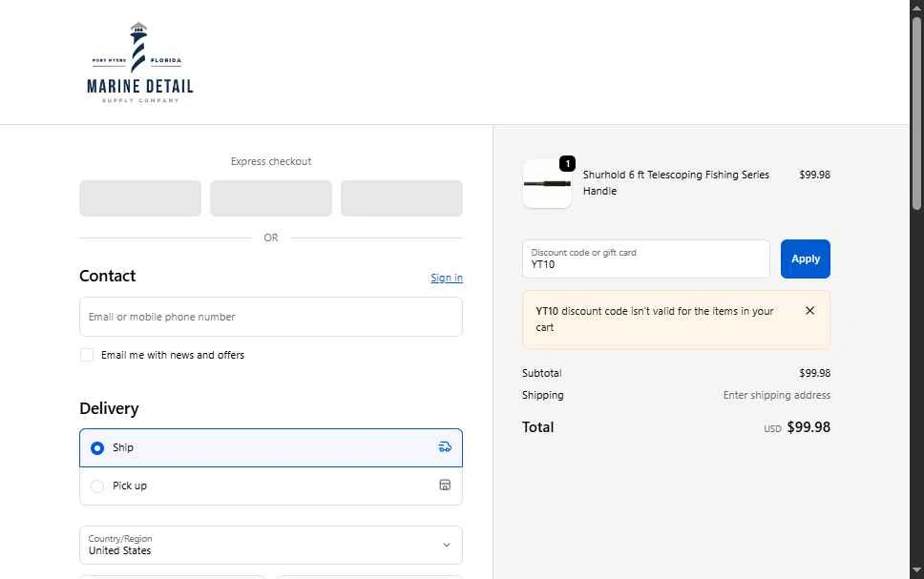Click the Marine Detail Supply Company logo
This screenshot has height=579, width=924.
[139, 62]
